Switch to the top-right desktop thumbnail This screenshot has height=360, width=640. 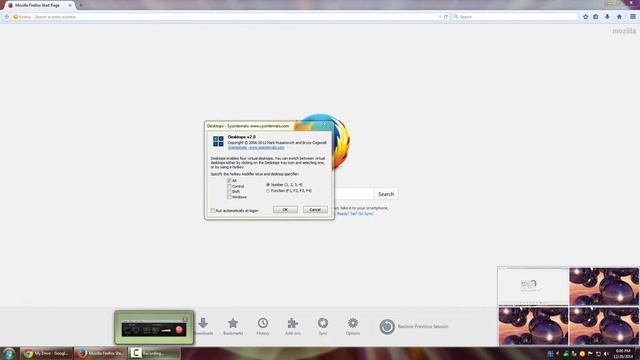604,286
